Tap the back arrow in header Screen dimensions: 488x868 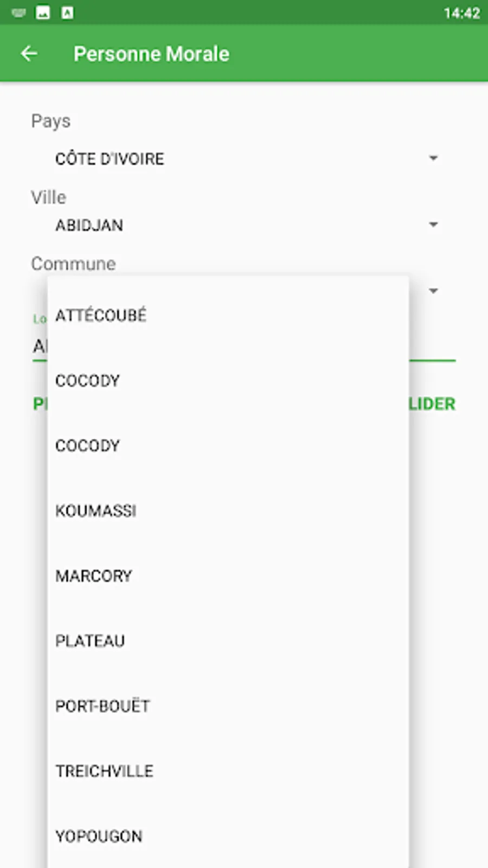pyautogui.click(x=29, y=53)
